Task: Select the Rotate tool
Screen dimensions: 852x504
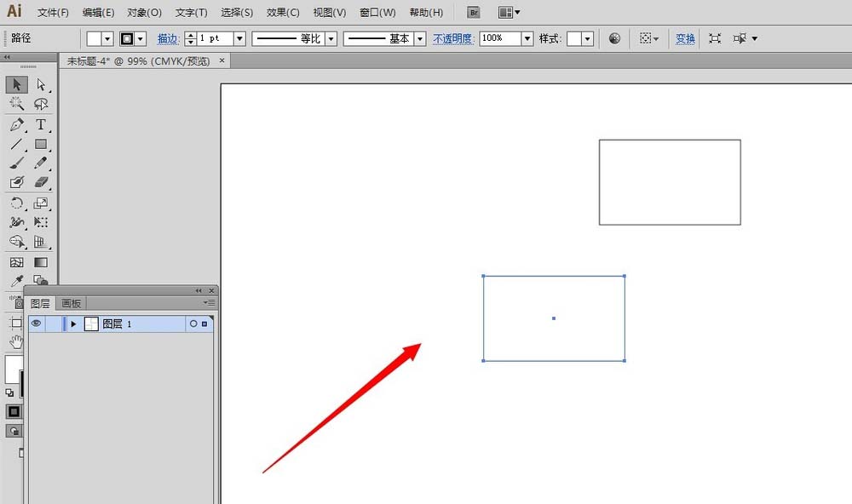Action: 17,203
